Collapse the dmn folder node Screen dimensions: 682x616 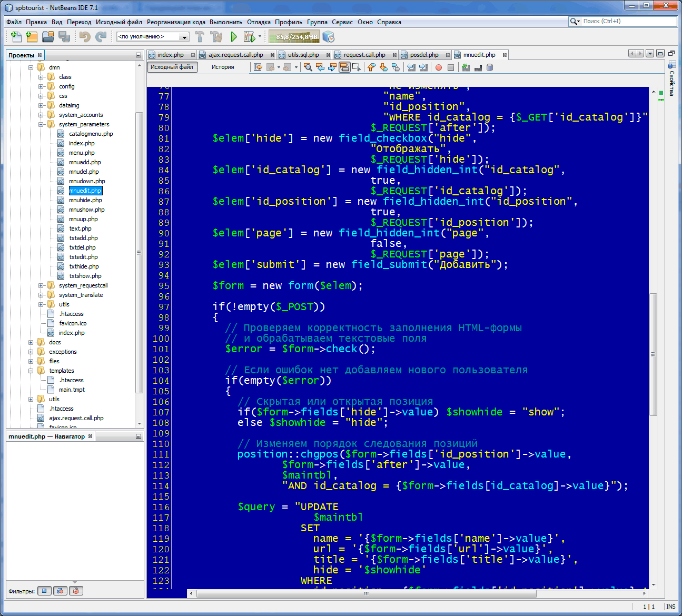coord(31,67)
